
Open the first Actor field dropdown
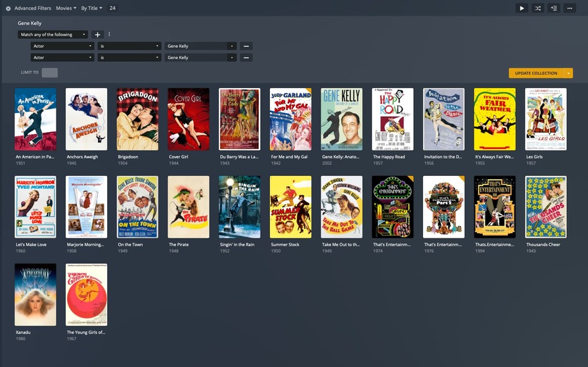pyautogui.click(x=62, y=46)
